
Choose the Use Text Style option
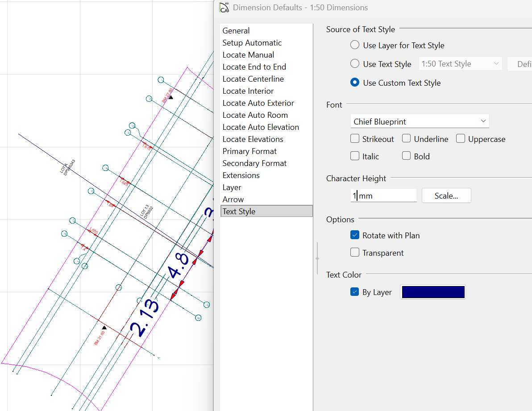(355, 64)
